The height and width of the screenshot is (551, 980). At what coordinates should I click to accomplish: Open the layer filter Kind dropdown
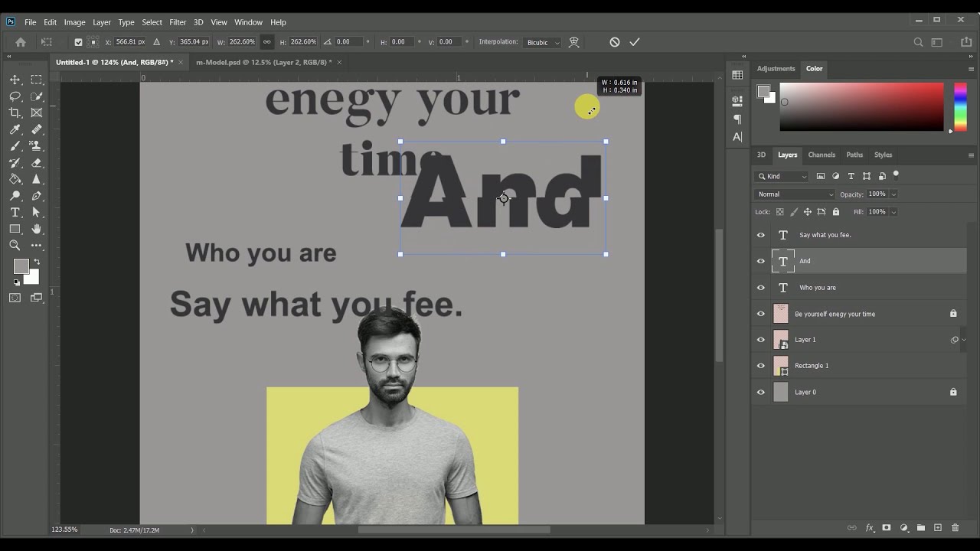coord(782,176)
